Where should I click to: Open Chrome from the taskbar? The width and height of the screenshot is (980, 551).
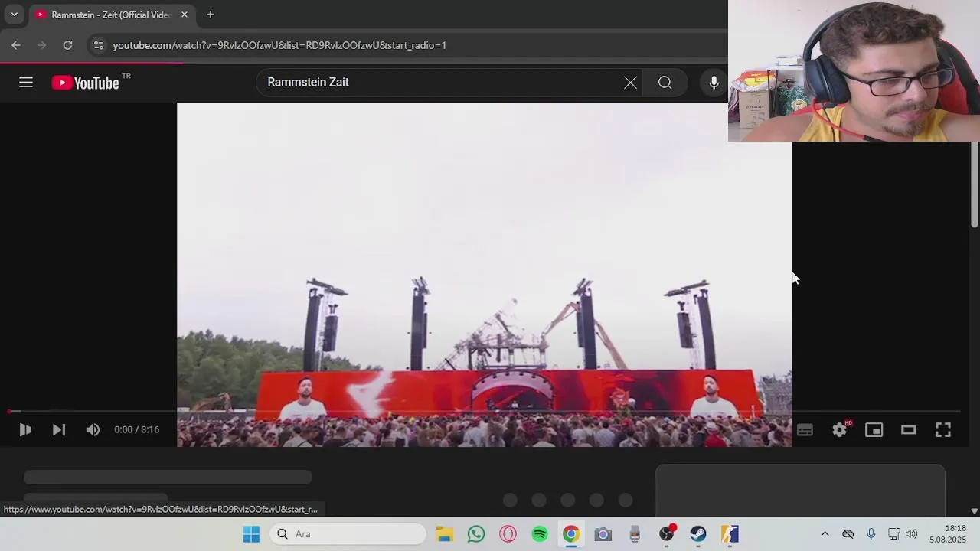(x=571, y=534)
